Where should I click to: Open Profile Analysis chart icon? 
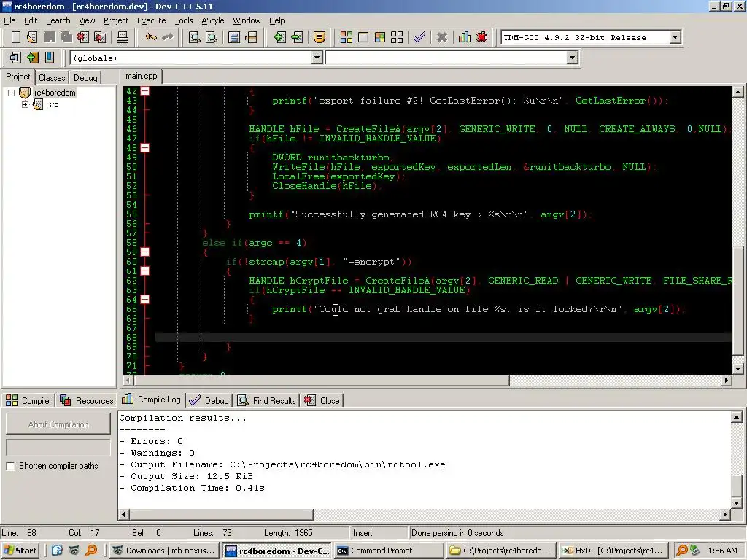[465, 37]
